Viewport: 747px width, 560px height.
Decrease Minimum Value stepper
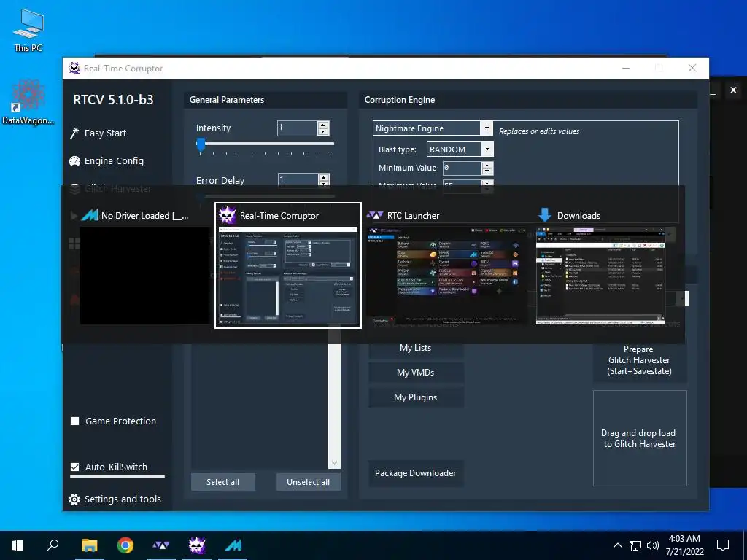click(487, 171)
